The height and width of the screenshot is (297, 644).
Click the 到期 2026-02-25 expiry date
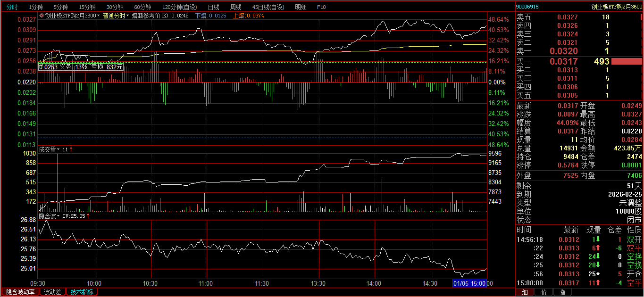625,194
